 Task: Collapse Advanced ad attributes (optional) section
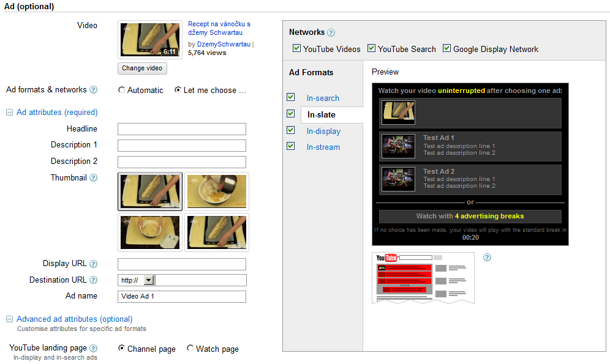pos(9,319)
